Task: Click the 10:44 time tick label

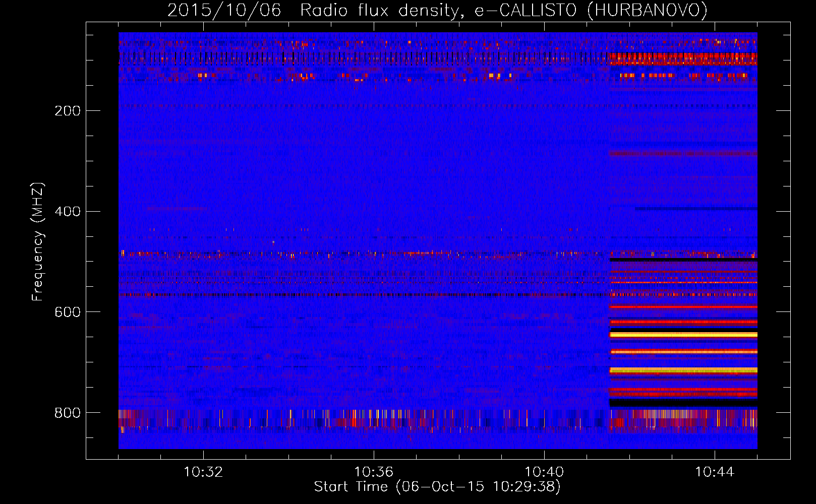Action: click(x=715, y=472)
